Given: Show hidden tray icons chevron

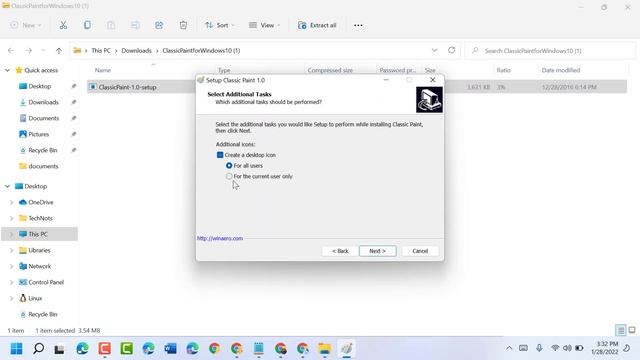Looking at the screenshot, I should tap(509, 348).
